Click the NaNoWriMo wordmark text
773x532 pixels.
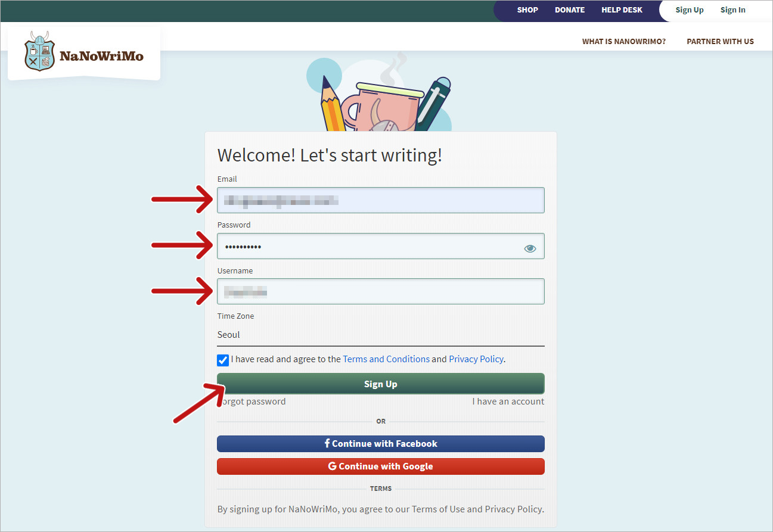101,57
